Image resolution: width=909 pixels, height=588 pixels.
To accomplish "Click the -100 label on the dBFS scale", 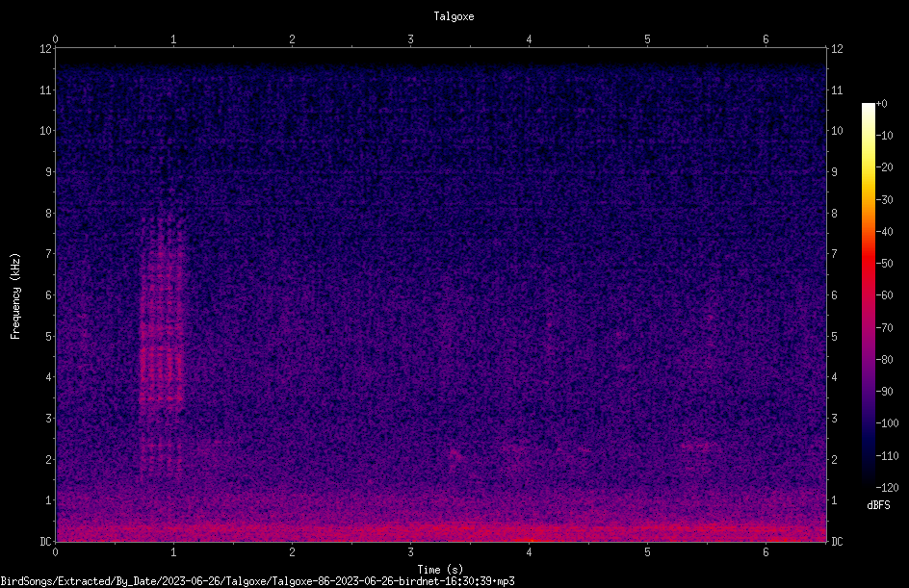I will tap(888, 423).
